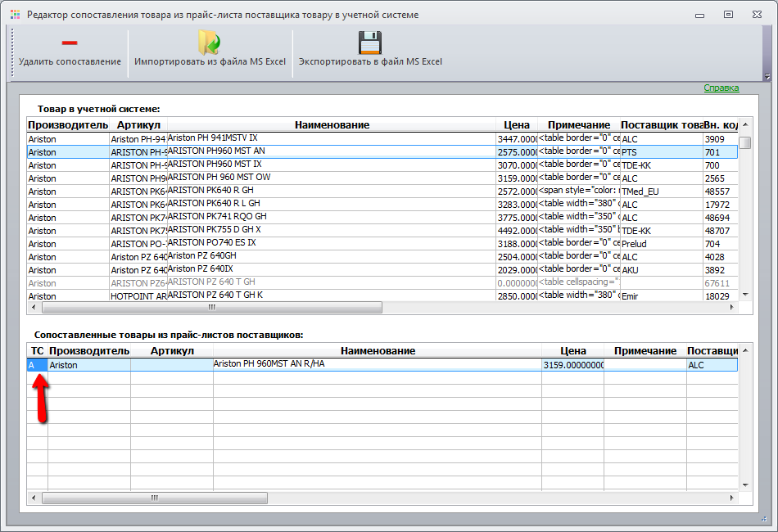Click price cell '3447.0000'
Viewport: 778px width, 532px height.
click(517, 139)
